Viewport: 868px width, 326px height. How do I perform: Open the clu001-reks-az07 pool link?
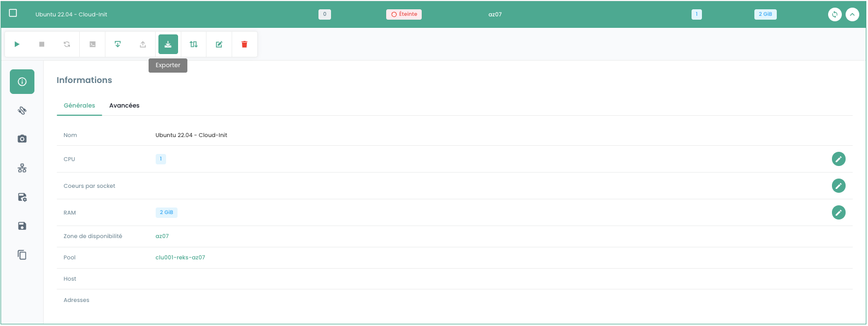(180, 258)
